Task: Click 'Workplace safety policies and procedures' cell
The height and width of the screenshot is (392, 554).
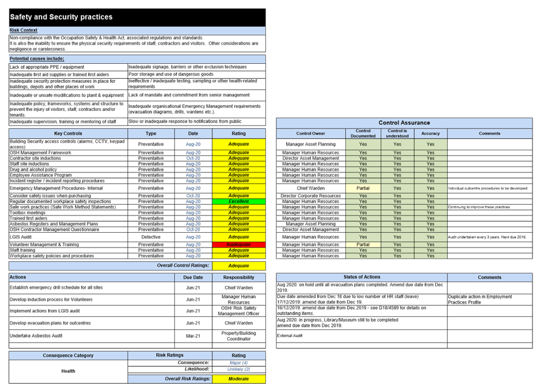Action: [68, 256]
